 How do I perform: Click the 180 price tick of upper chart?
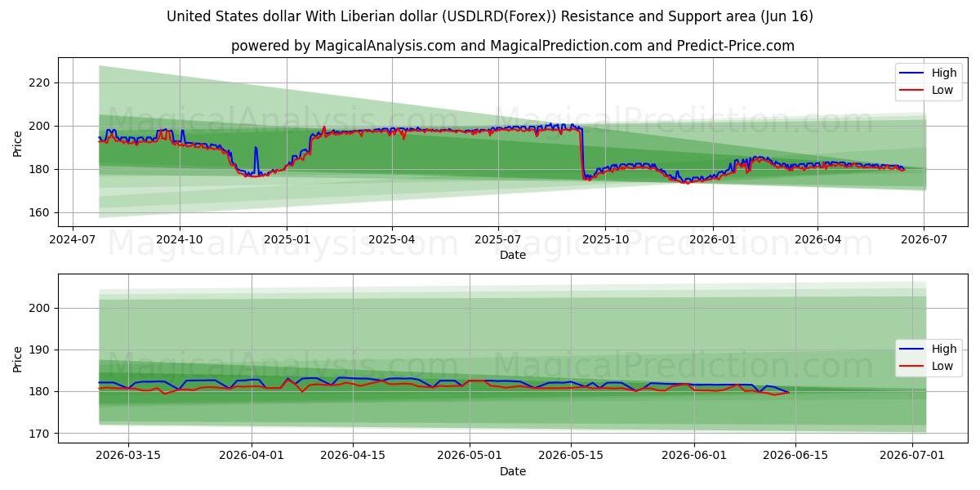point(41,169)
